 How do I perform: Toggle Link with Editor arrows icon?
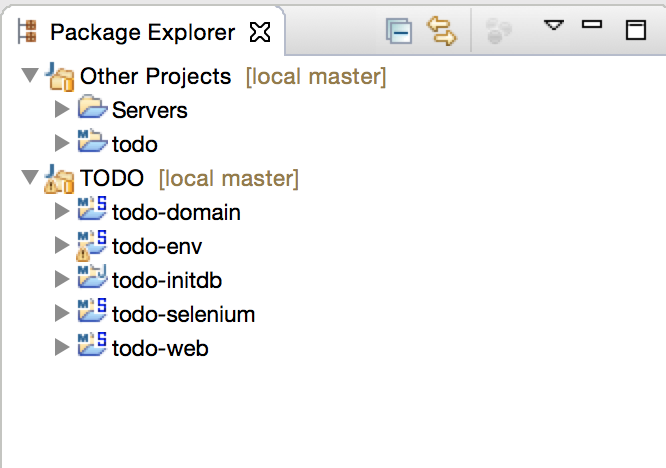[442, 31]
